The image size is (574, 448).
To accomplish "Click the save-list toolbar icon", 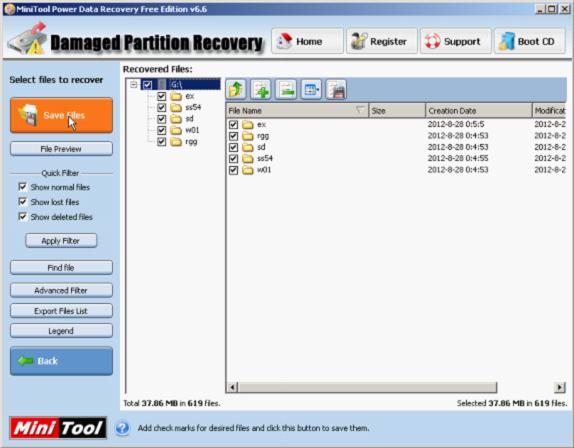I will tap(336, 90).
